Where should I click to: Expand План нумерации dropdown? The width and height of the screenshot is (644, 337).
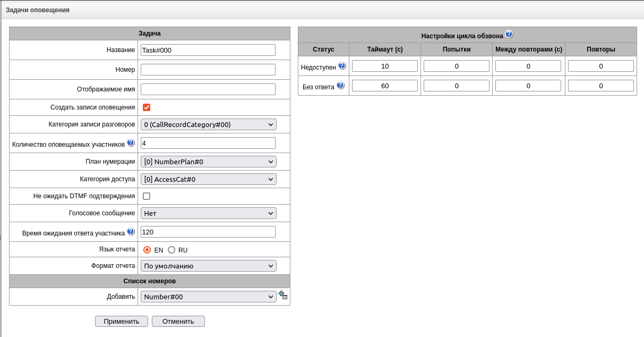(x=209, y=162)
